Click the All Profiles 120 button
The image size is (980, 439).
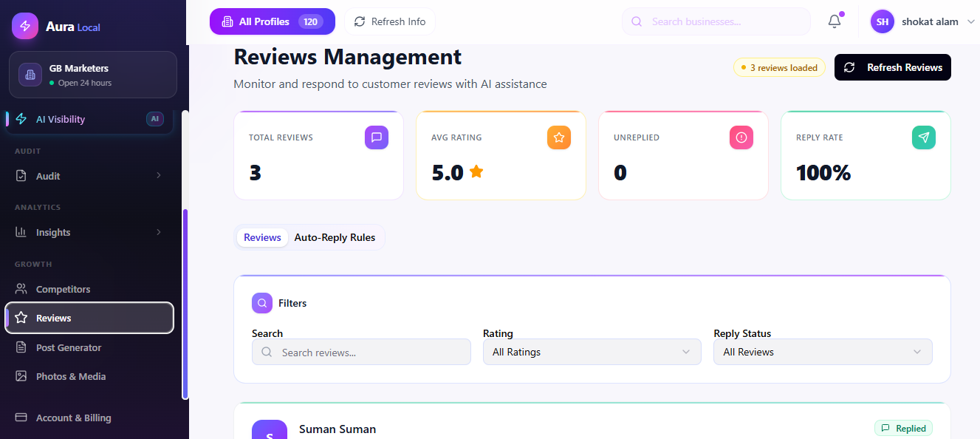click(273, 21)
